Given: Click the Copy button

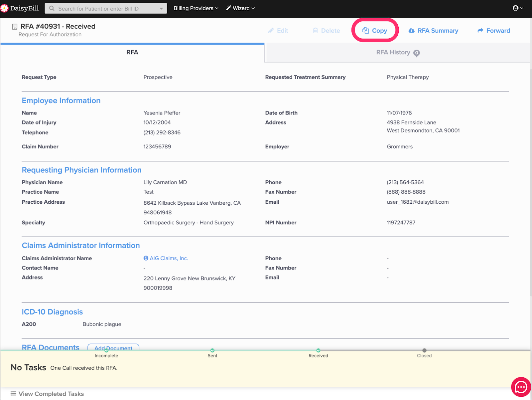Looking at the screenshot, I should pos(375,31).
